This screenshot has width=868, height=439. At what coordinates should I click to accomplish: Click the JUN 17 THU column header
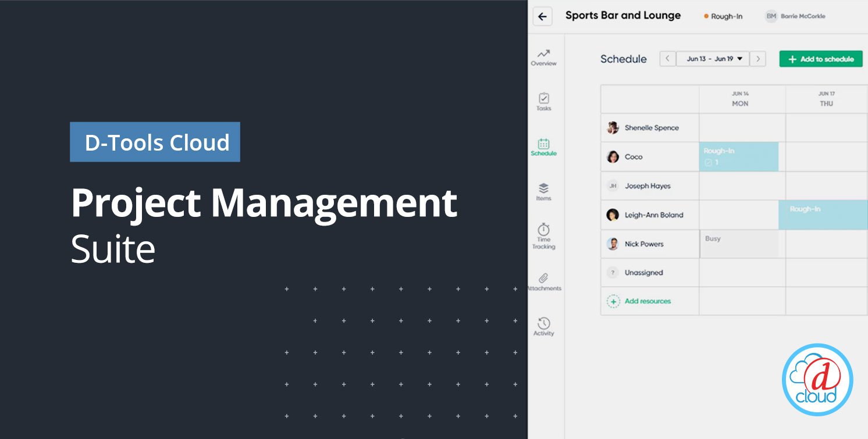(x=826, y=98)
